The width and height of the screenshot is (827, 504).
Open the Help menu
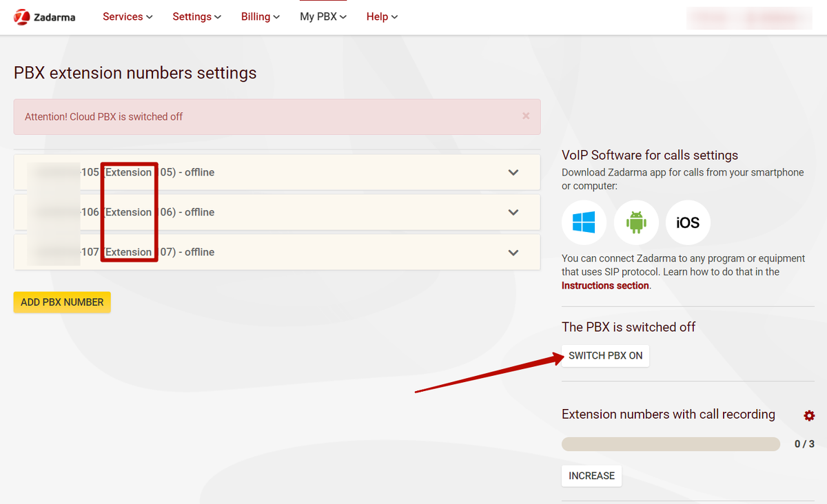coord(382,17)
